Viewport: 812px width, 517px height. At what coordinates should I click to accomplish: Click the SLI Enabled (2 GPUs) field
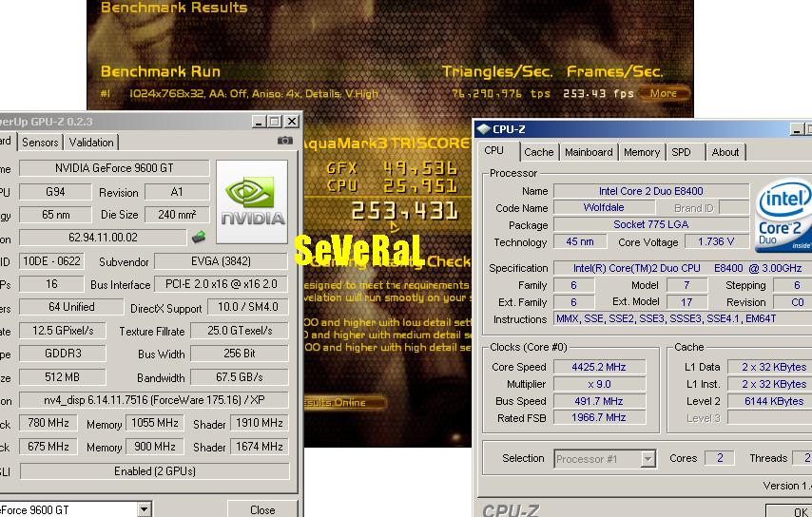[155, 471]
